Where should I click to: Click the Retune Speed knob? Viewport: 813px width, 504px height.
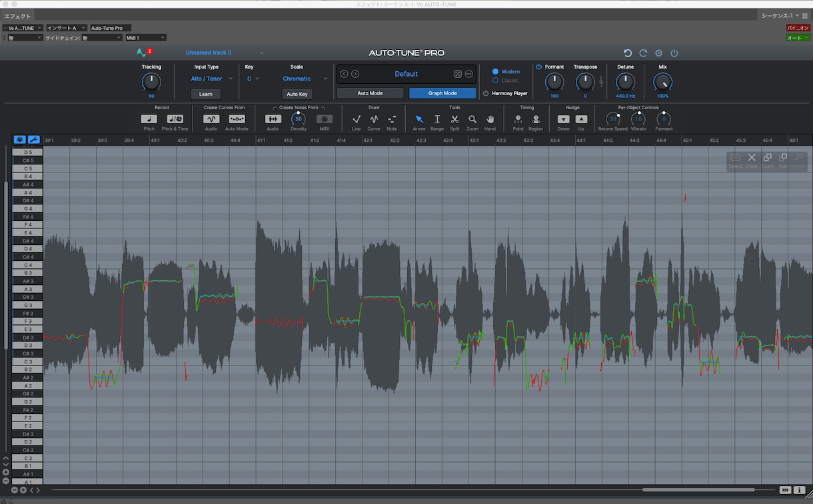613,119
